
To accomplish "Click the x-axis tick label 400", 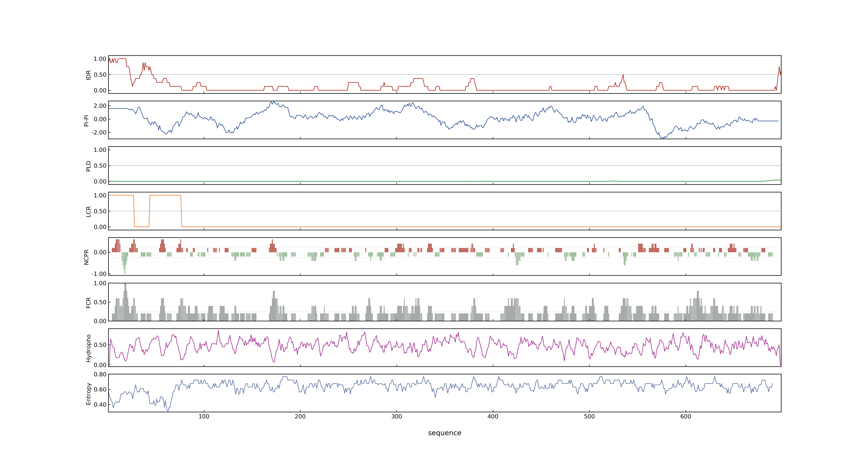I will (493, 416).
